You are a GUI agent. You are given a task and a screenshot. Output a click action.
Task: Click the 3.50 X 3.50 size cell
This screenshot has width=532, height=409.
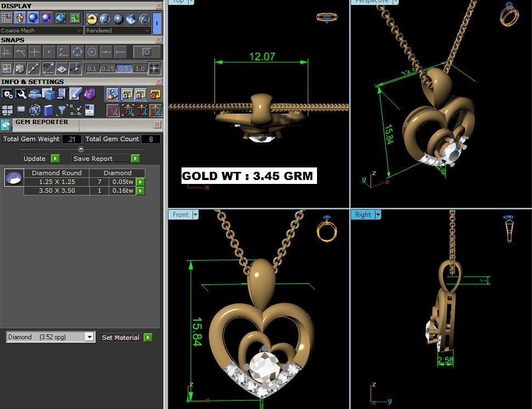56,191
